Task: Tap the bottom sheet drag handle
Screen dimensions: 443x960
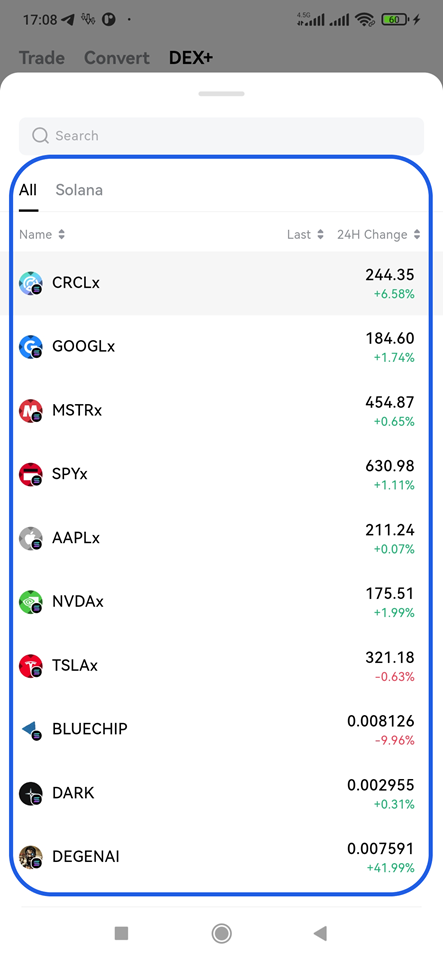Action: 222,94
